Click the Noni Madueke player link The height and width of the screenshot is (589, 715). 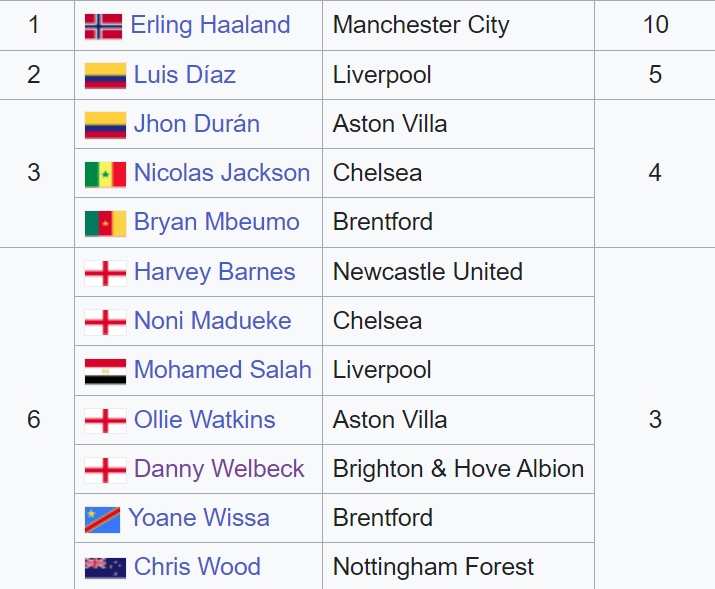(213, 321)
